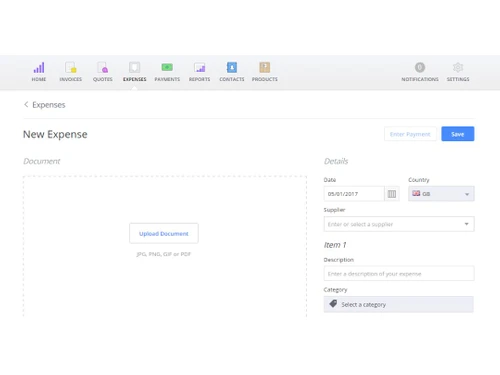Image resolution: width=500 pixels, height=375 pixels.
Task: Click the category tag icon
Action: [333, 304]
